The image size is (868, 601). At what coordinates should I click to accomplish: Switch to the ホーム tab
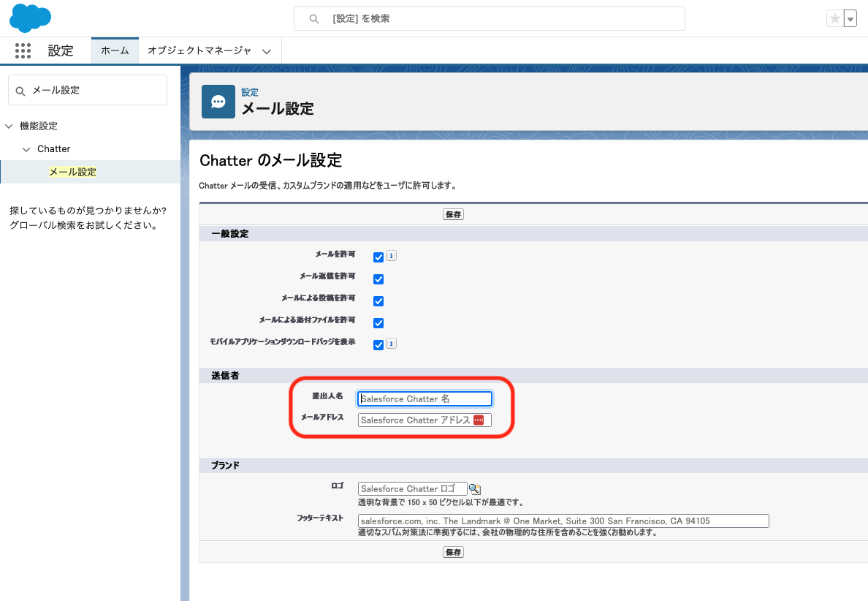point(115,50)
